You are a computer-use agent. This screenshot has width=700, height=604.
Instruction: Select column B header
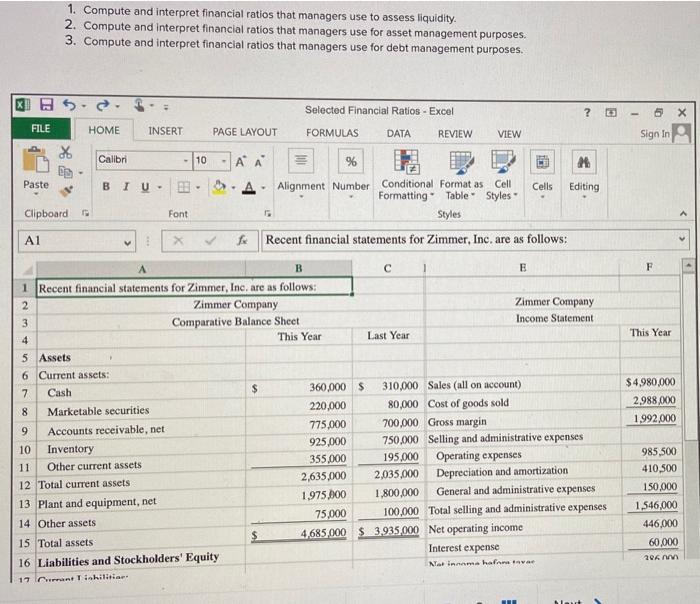pyautogui.click(x=299, y=268)
